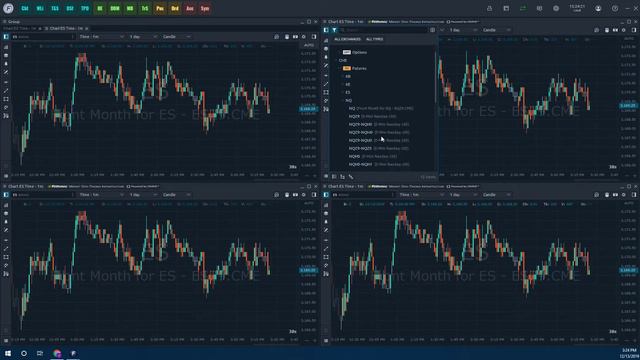Open Time 1m dropdown in bottom-left chart

[101, 195]
